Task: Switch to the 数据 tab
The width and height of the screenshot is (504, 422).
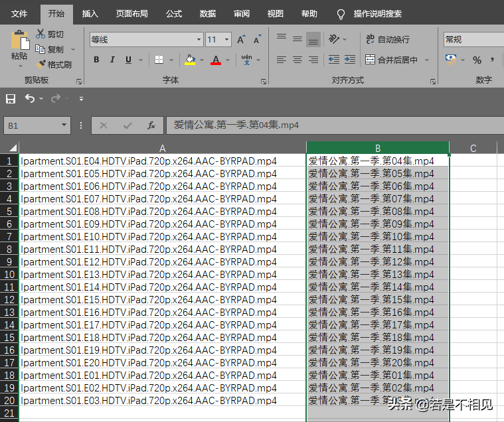Action: tap(208, 14)
